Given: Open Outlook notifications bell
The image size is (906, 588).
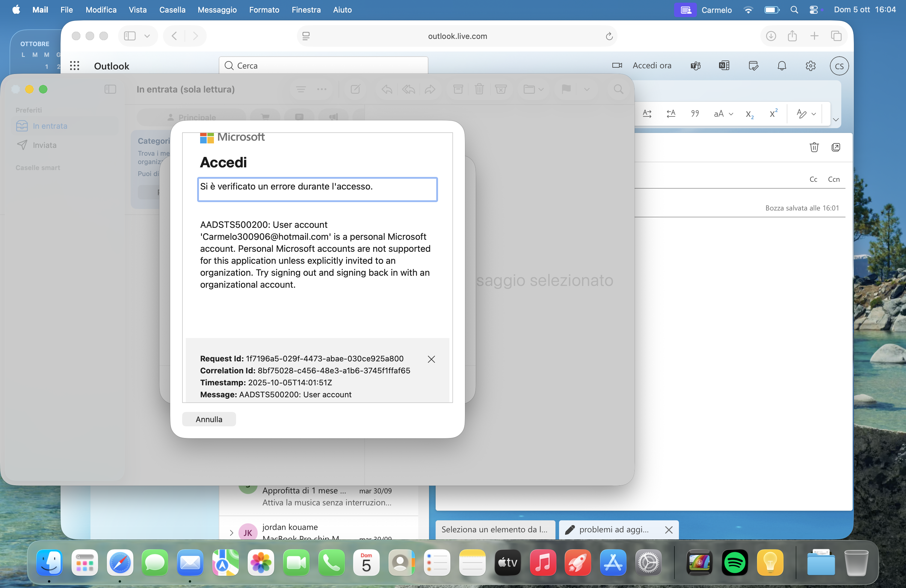Looking at the screenshot, I should click(x=782, y=66).
